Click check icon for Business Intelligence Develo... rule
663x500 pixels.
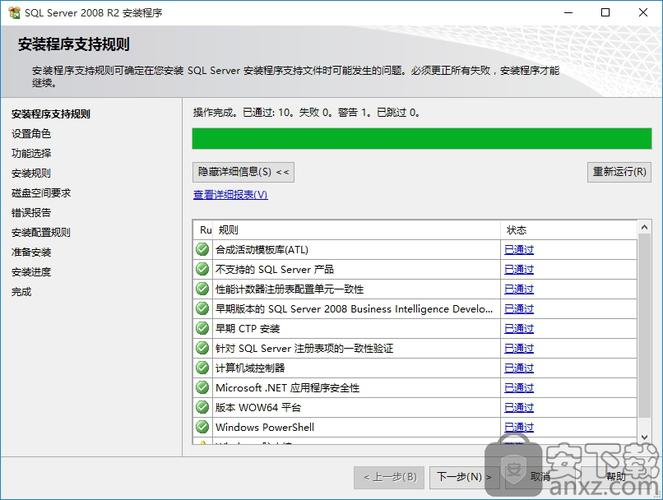[x=203, y=309]
